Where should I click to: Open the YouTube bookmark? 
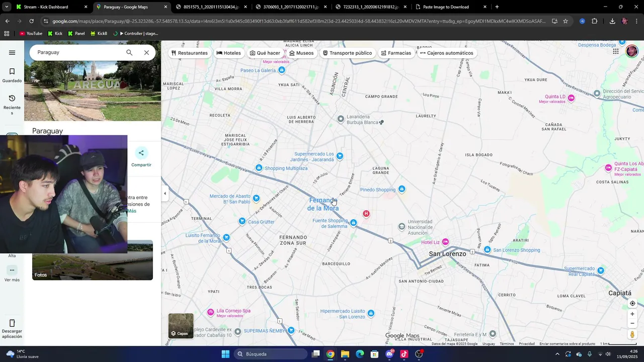click(x=31, y=34)
